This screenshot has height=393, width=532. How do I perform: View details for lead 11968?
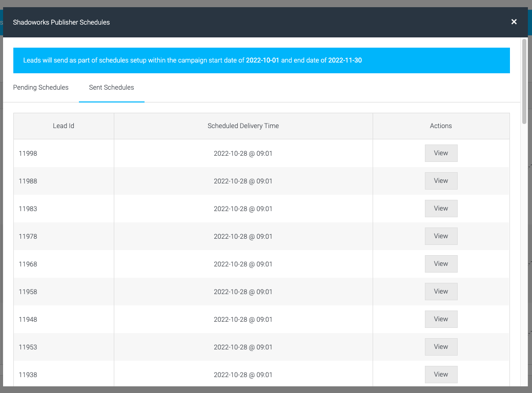pos(441,263)
